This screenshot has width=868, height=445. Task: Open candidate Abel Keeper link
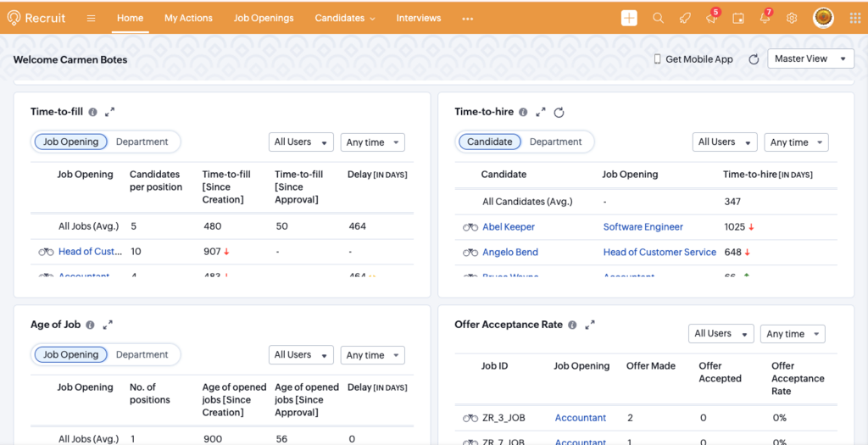[x=509, y=227]
